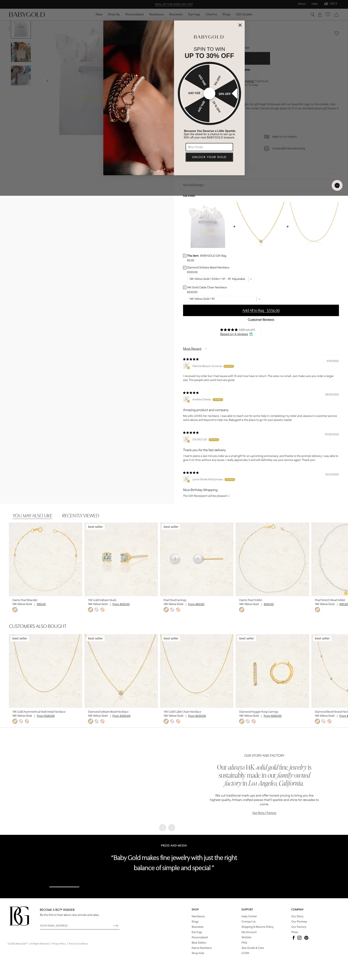The height and width of the screenshot is (980, 348).
Task: Open Diamond Solitaire variant dropdown
Action: coord(221,279)
